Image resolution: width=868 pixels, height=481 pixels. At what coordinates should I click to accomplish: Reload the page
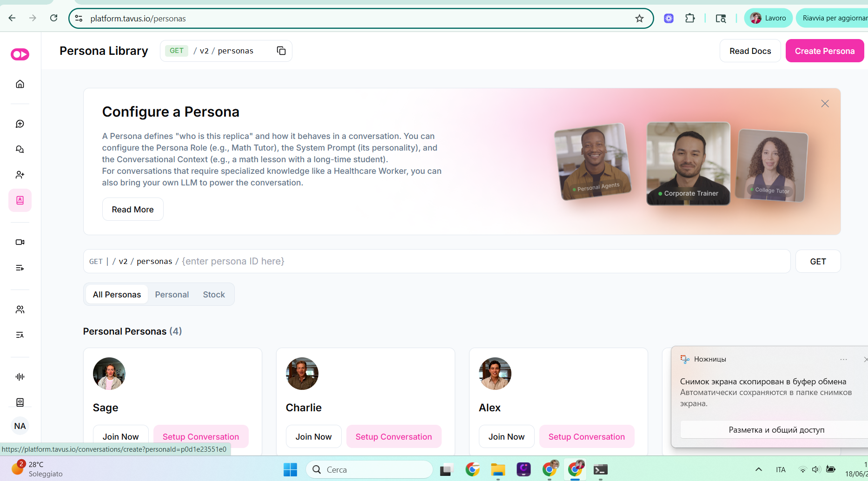54,18
